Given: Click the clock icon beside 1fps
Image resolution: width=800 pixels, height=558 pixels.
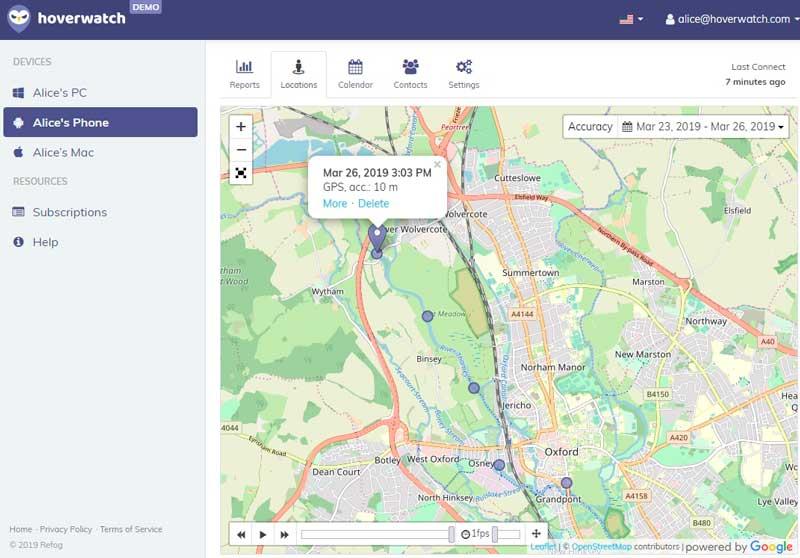Looking at the screenshot, I should click(465, 534).
